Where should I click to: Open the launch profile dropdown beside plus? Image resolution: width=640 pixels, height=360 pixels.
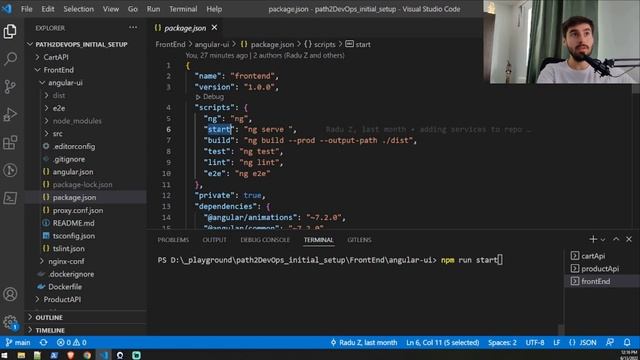pyautogui.click(x=603, y=240)
